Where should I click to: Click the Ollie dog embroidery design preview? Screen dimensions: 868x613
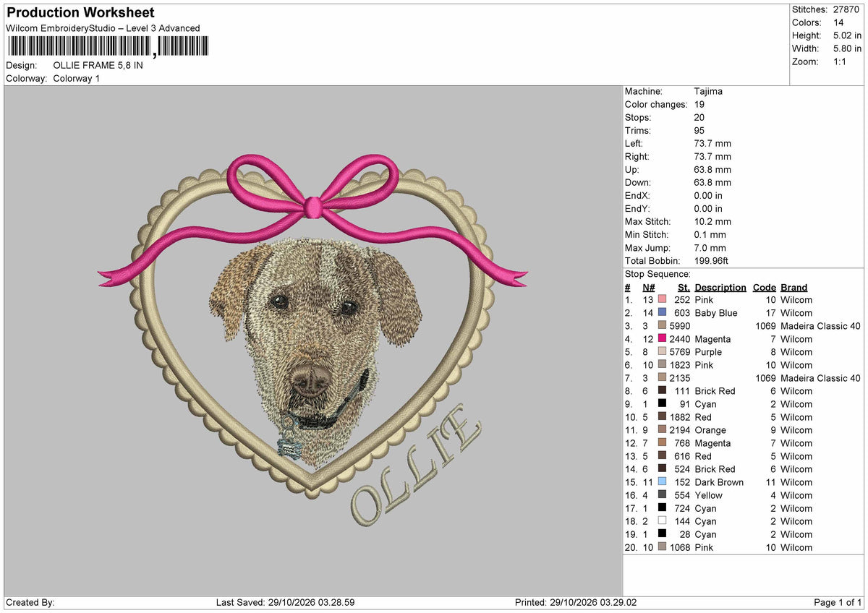[312, 340]
